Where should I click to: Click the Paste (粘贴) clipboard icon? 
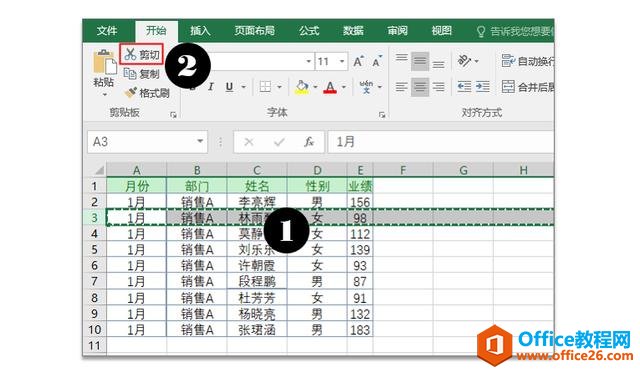(x=104, y=62)
